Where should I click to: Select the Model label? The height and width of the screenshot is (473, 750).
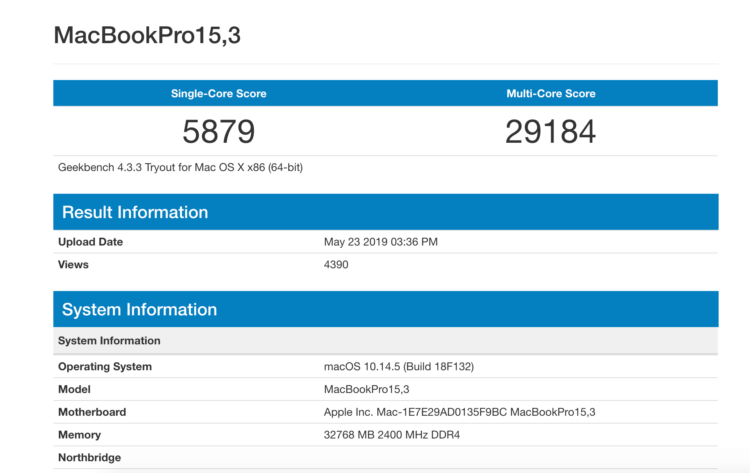[x=74, y=389]
